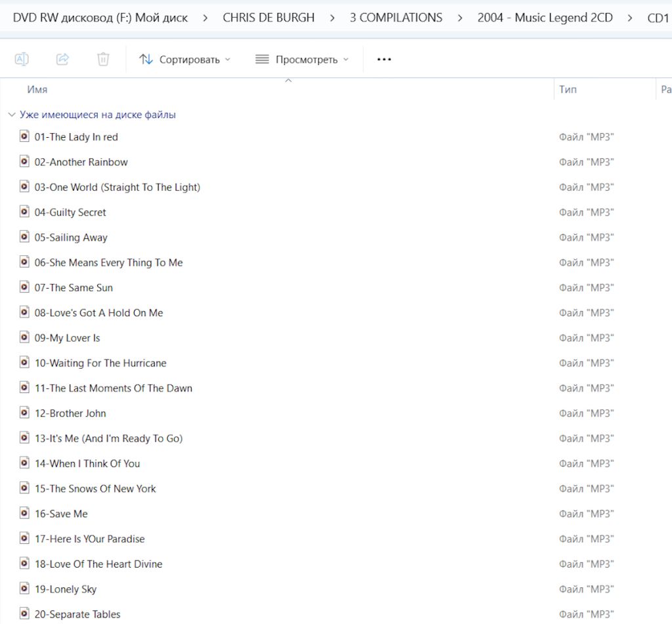Select file 15-The Snows Of New York
The height and width of the screenshot is (624, 672).
click(95, 489)
